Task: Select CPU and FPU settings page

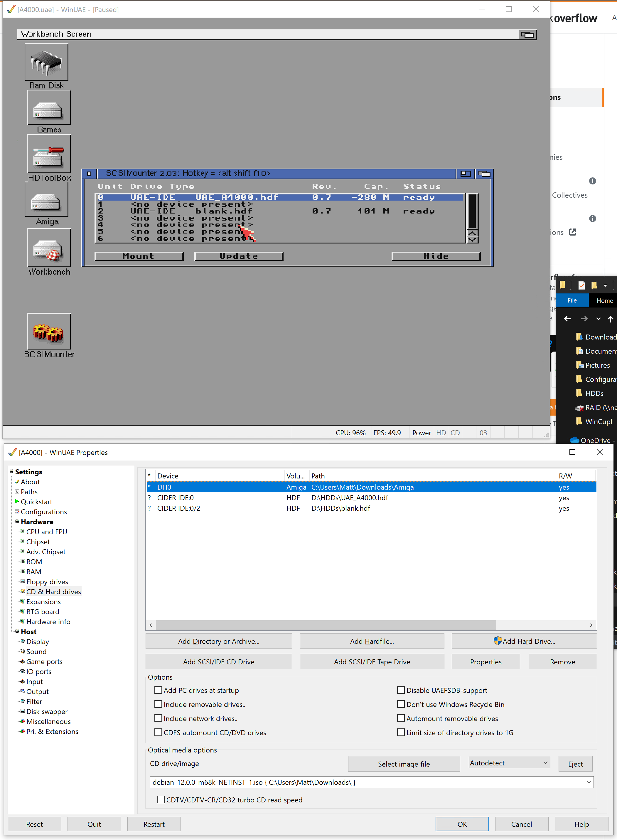Action: [x=47, y=532]
